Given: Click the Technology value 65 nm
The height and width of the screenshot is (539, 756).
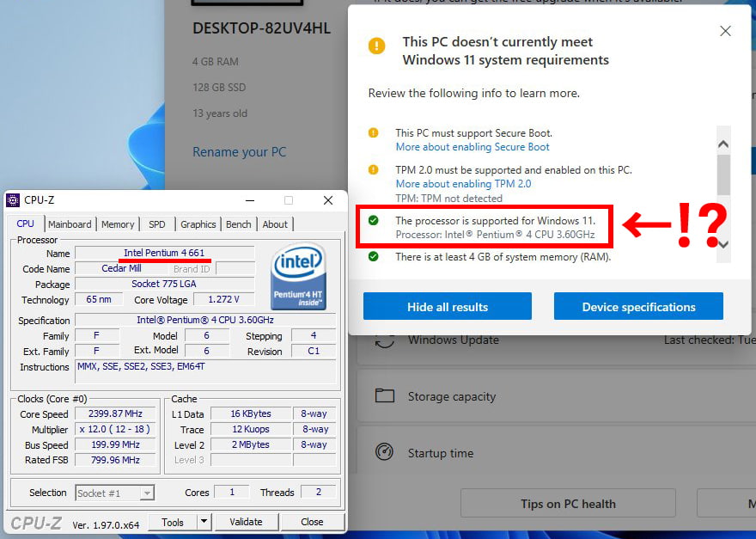Looking at the screenshot, I should tap(99, 299).
